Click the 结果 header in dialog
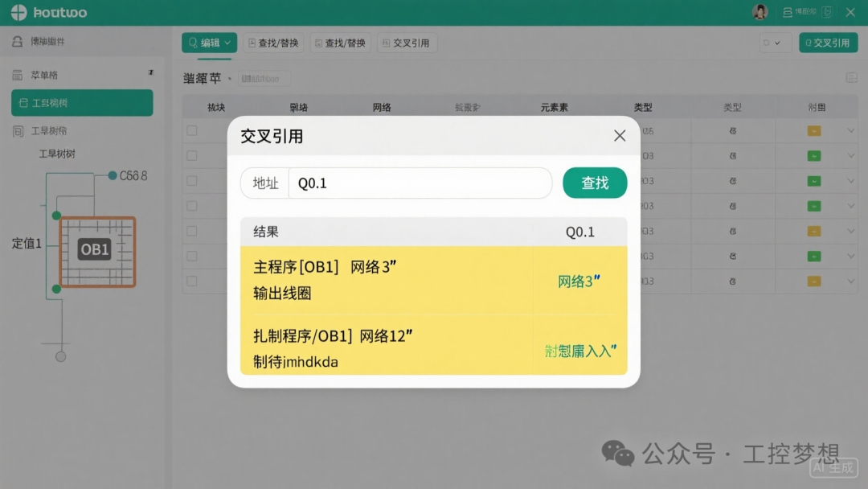This screenshot has width=868, height=489. point(266,232)
